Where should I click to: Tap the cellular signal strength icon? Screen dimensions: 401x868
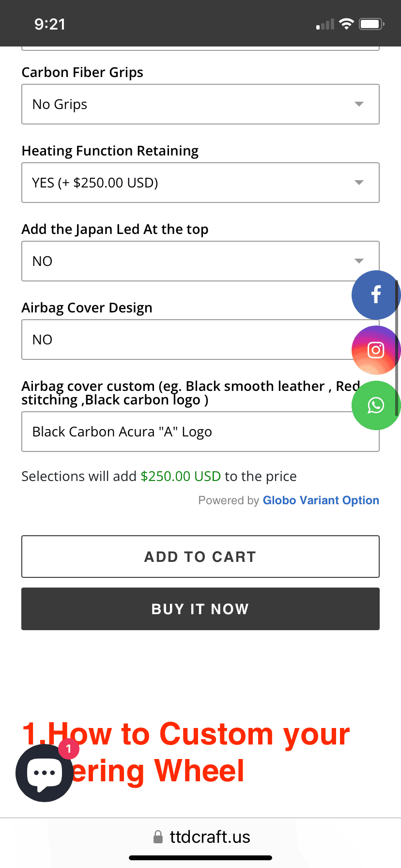pyautogui.click(x=325, y=25)
